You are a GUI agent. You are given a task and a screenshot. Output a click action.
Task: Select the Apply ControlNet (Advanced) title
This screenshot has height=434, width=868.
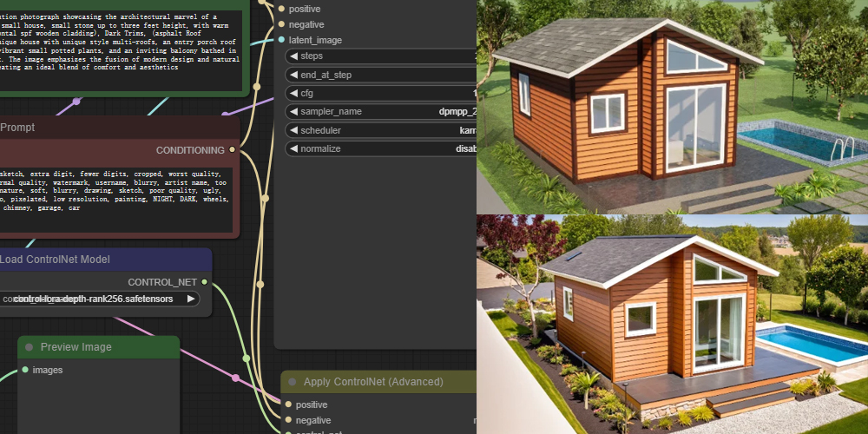coord(373,382)
